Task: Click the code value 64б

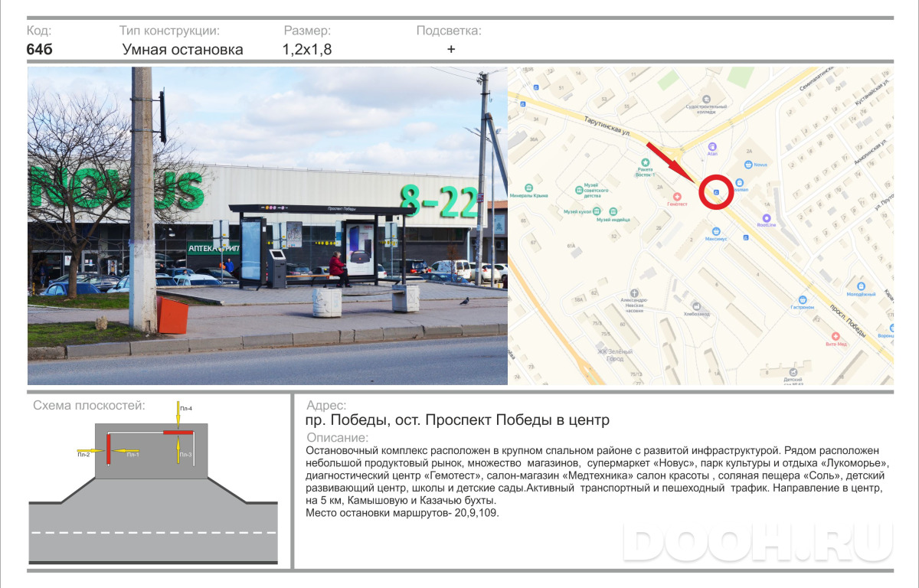Action: pyautogui.click(x=39, y=50)
